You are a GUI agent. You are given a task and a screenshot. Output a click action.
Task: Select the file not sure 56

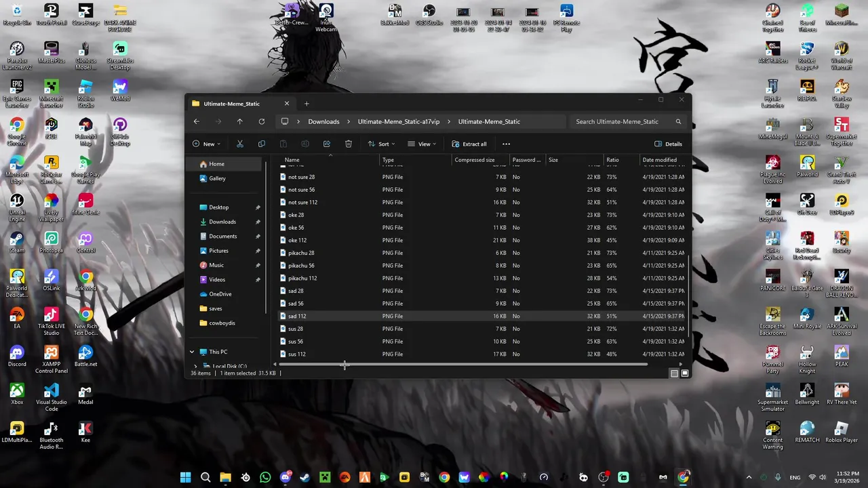point(482,190)
